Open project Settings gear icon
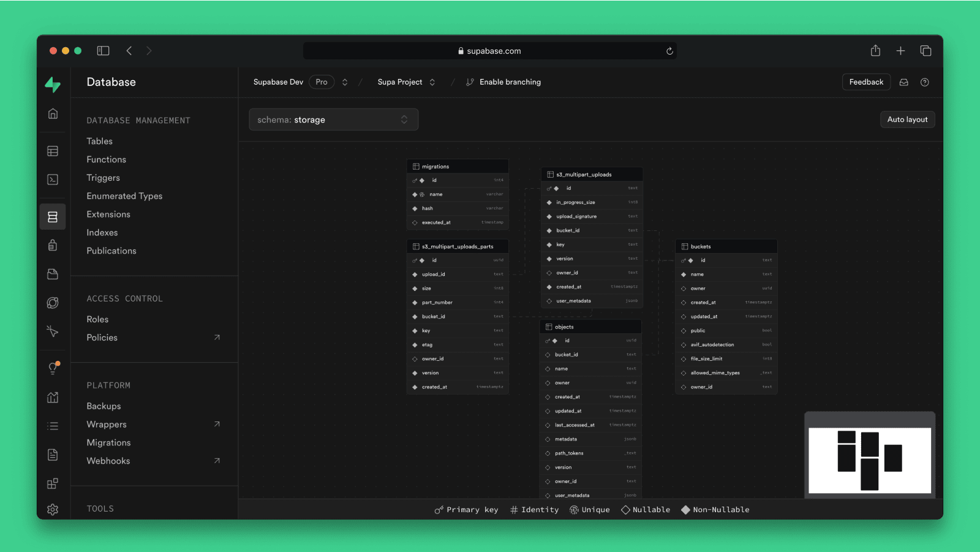Viewport: 980px width, 552px height. pyautogui.click(x=53, y=509)
